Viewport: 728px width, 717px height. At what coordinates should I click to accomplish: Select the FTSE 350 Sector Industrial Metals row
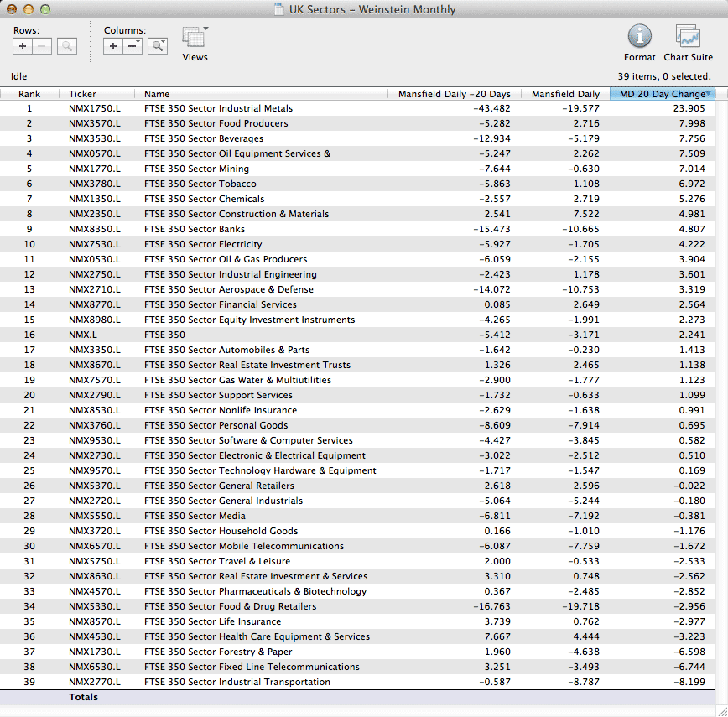(x=218, y=108)
